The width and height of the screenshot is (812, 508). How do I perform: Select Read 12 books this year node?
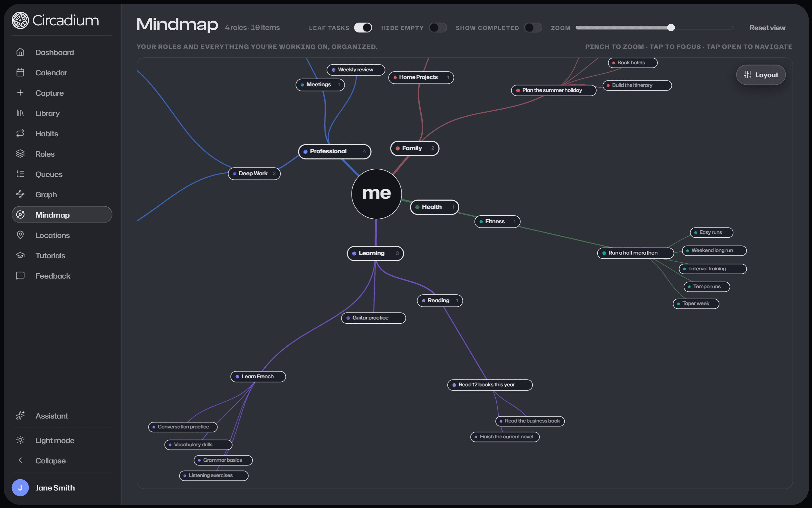tap(490, 385)
